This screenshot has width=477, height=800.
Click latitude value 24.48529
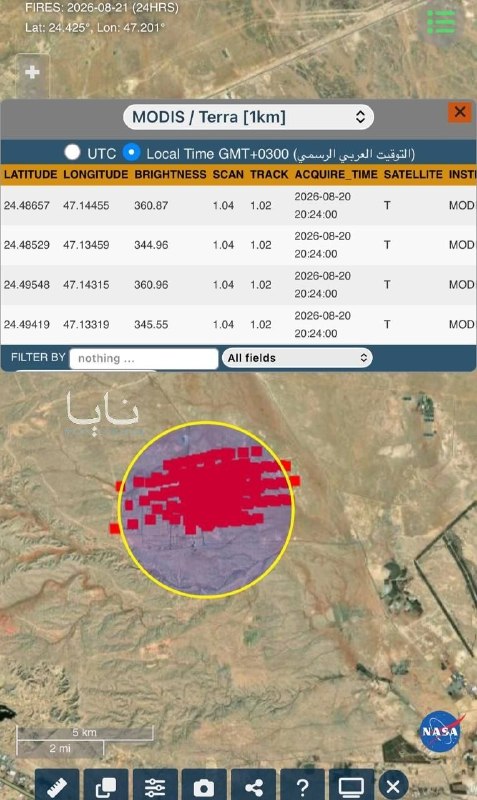click(27, 245)
